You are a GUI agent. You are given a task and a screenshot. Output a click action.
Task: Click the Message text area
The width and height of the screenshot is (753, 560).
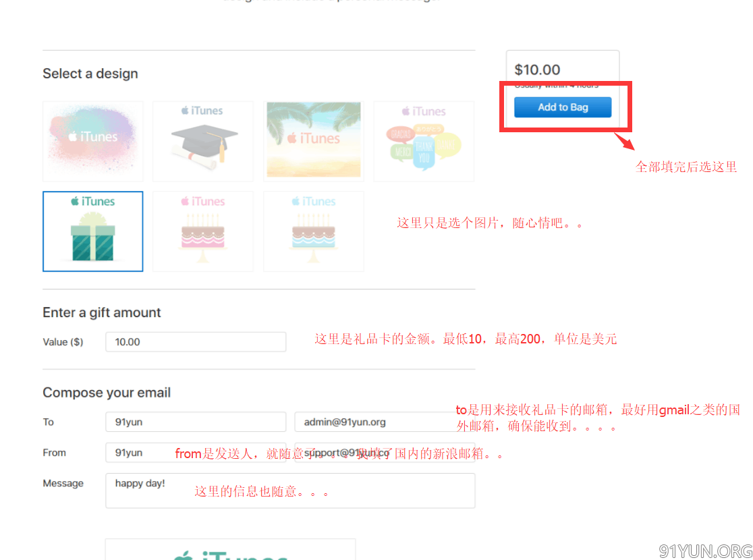coord(290,491)
